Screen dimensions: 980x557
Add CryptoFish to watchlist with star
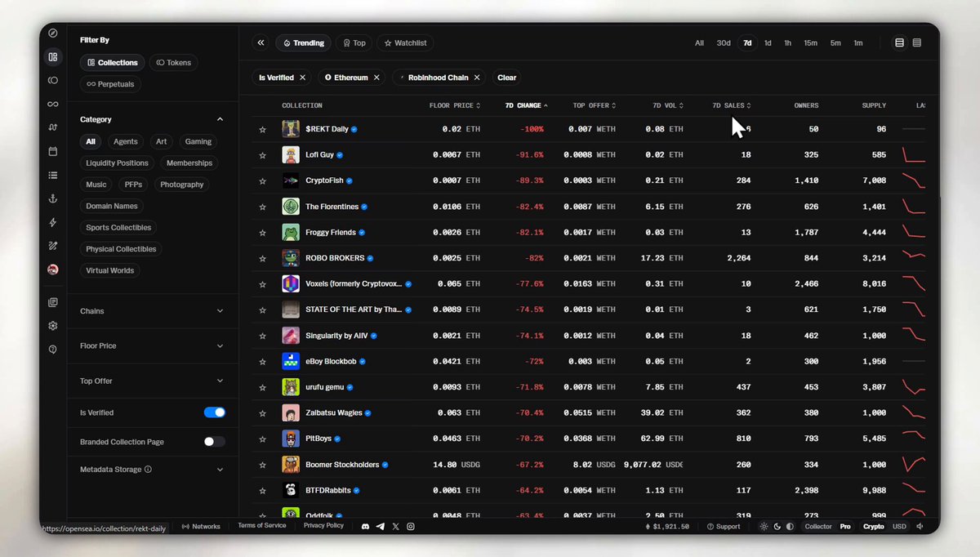click(262, 180)
